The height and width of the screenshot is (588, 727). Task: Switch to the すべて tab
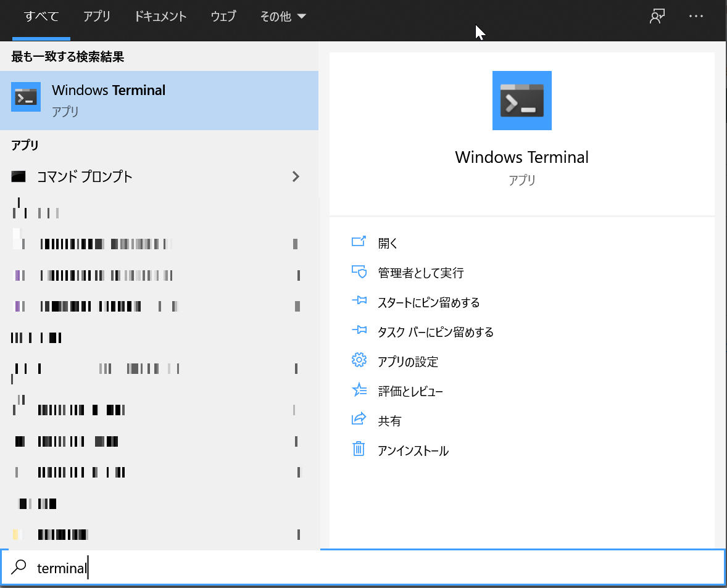pos(41,17)
